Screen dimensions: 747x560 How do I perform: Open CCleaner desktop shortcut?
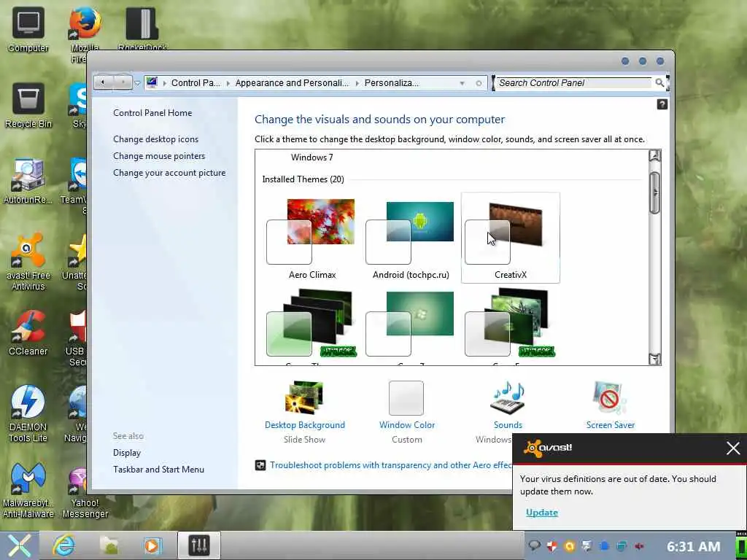pyautogui.click(x=28, y=333)
